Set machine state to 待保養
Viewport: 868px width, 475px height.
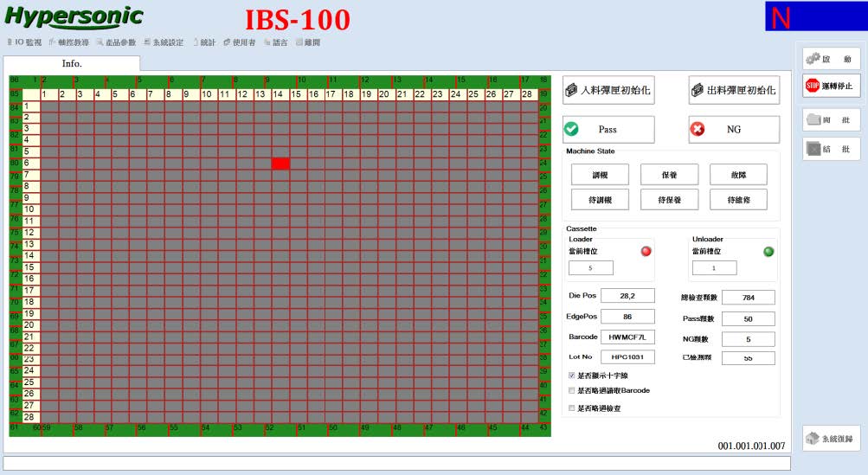coord(669,199)
